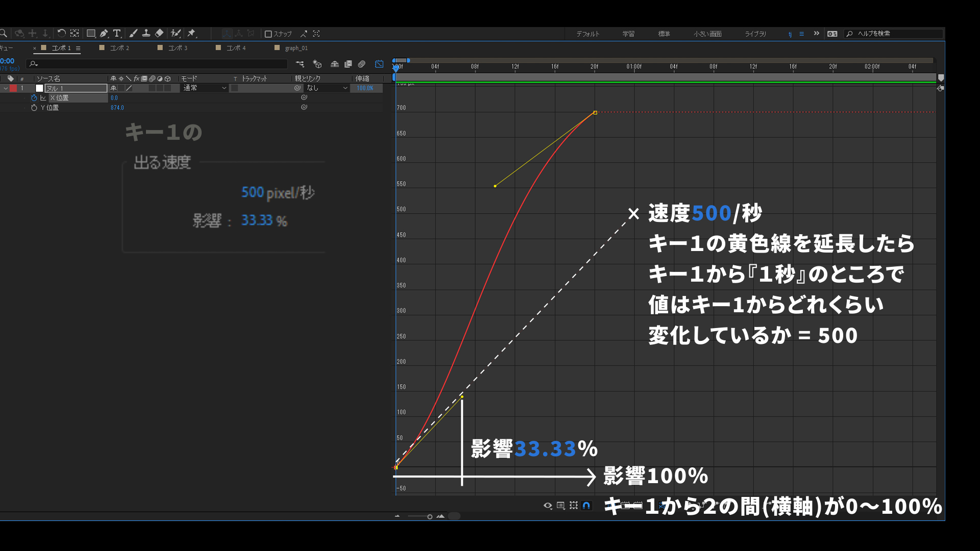Expand more workspaces double chevron
Screen dimensions: 980x551
[817, 34]
